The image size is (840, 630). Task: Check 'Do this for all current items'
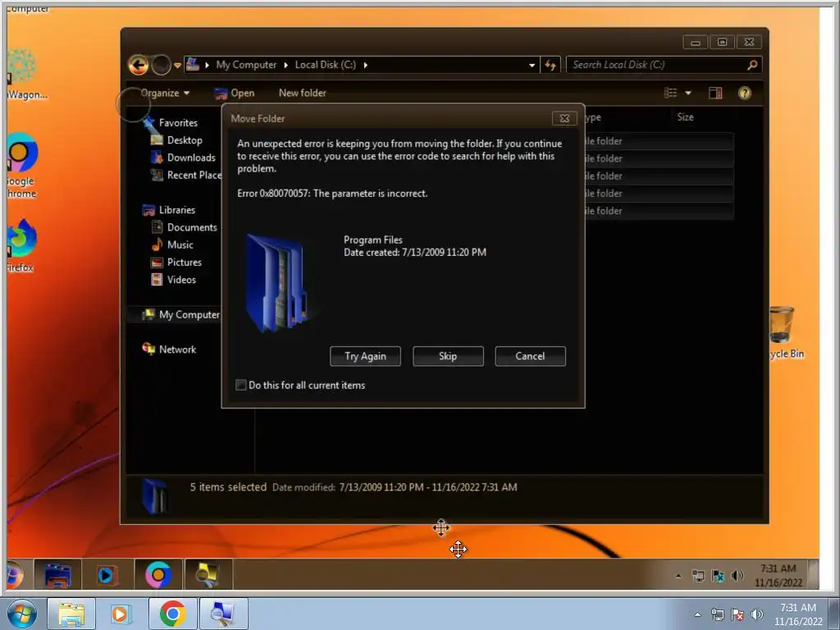241,386
